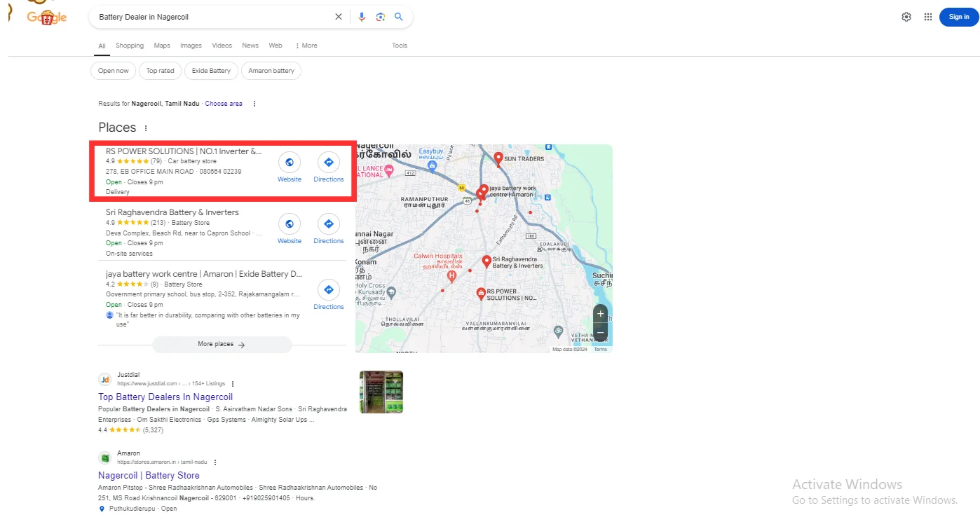
Task: Click the magnifying glass search icon
Action: point(399,17)
